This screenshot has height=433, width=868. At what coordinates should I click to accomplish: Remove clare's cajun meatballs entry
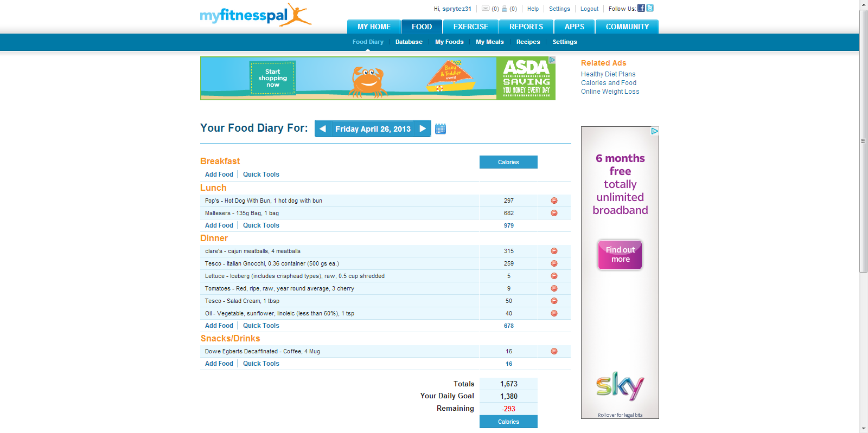click(554, 251)
